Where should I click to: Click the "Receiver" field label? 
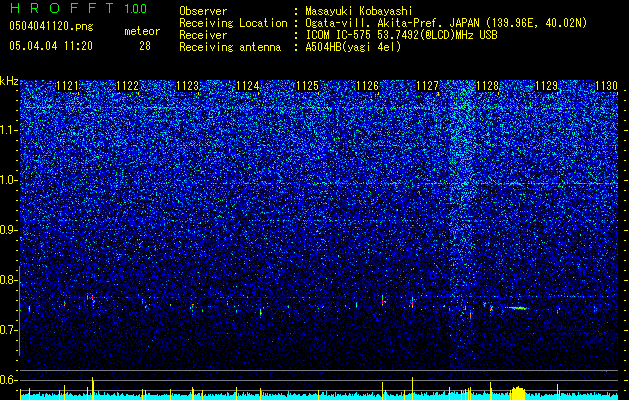[203, 35]
